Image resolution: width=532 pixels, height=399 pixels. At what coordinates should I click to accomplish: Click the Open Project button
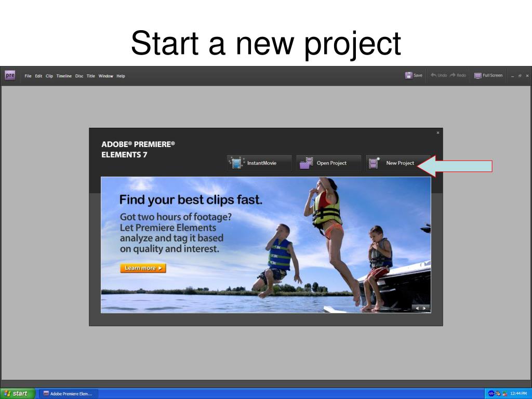pos(328,163)
